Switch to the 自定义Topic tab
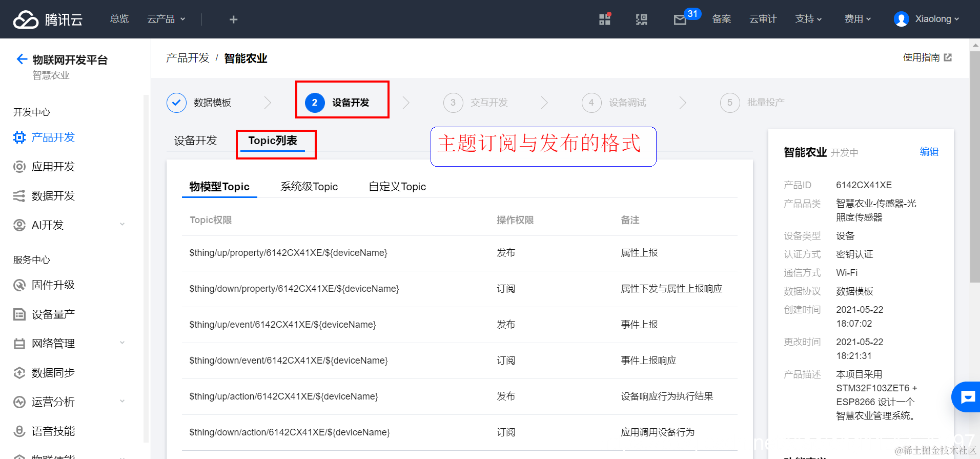Image resolution: width=980 pixels, height=459 pixels. pos(397,187)
